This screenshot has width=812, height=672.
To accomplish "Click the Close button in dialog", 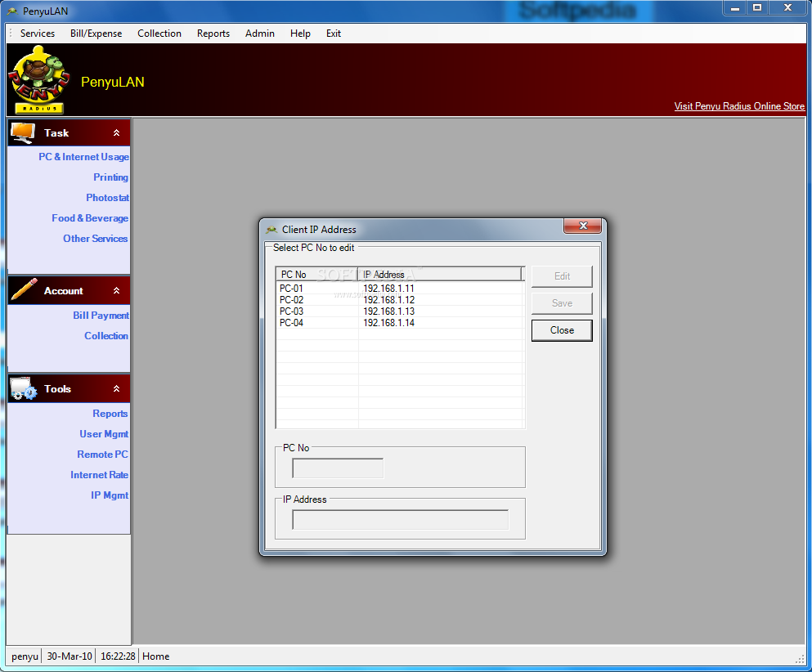I will point(562,330).
